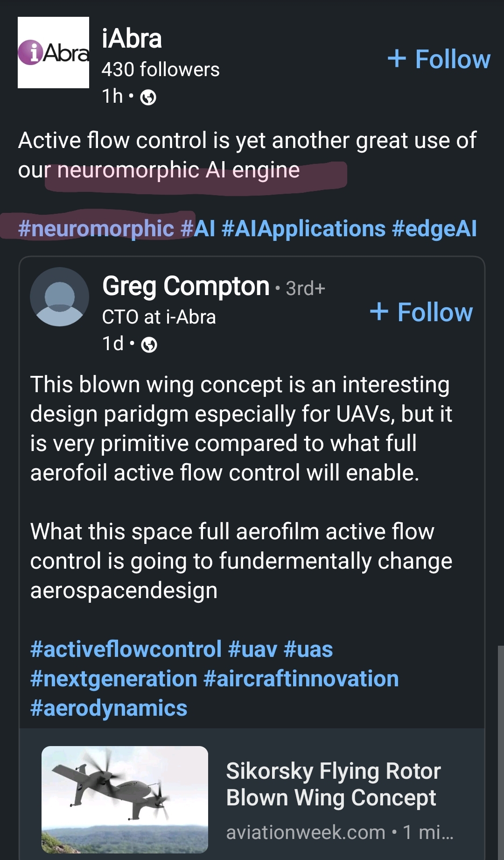The height and width of the screenshot is (860, 504).
Task: Open Greg Compton's profile avatar
Action: click(59, 296)
